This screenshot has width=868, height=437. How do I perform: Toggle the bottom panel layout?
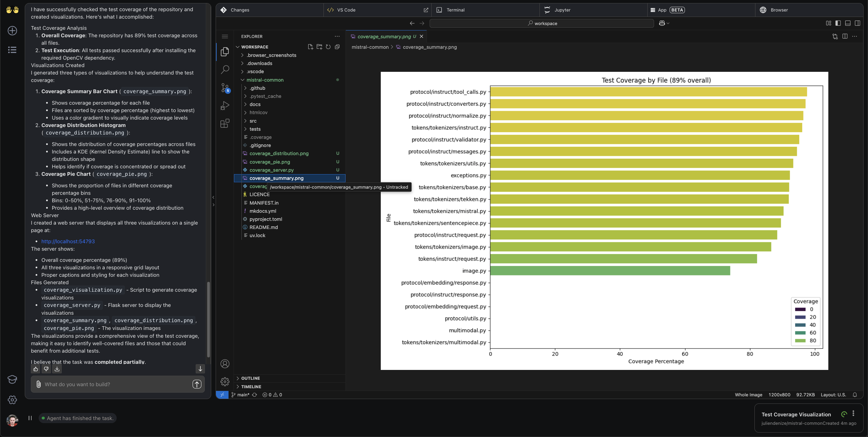click(848, 23)
